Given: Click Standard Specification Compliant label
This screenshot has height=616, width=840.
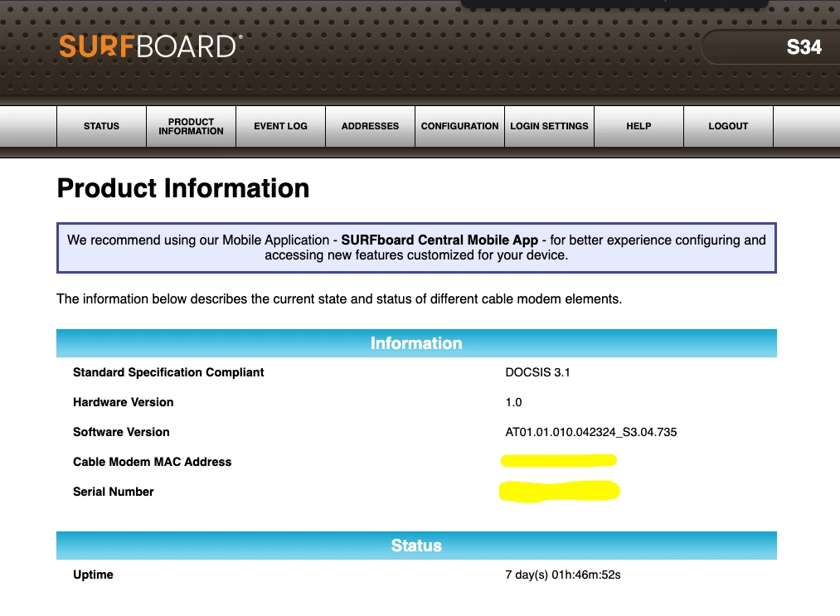Looking at the screenshot, I should click(x=168, y=372).
